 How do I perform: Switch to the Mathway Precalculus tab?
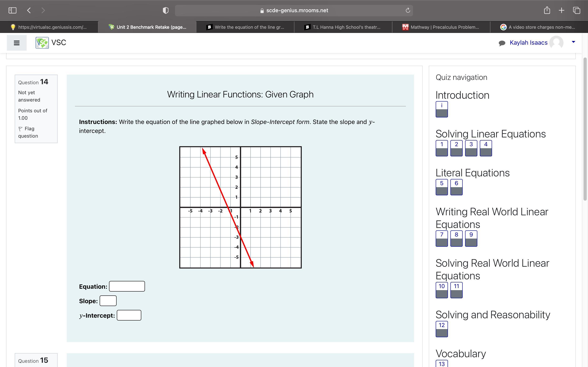441,27
